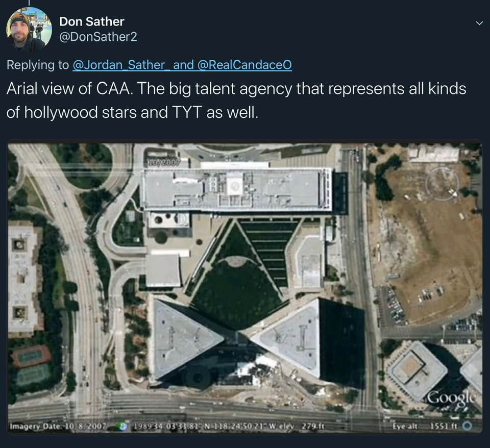Click the Don Sather display name
This screenshot has height=448, width=490.
(92, 21)
